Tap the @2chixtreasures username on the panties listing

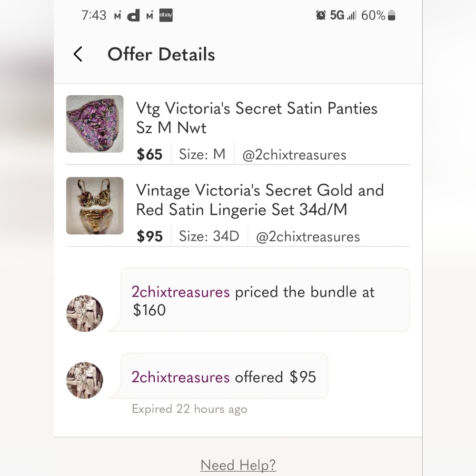(294, 154)
